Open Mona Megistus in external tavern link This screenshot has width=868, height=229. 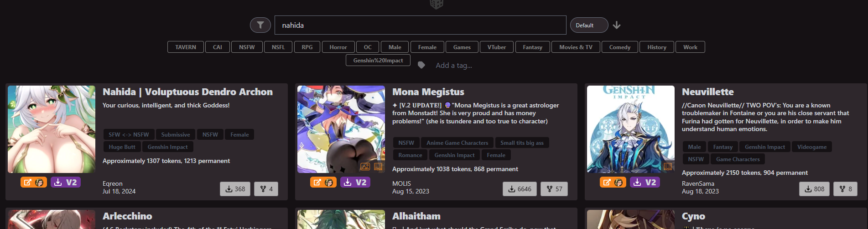coord(323,182)
